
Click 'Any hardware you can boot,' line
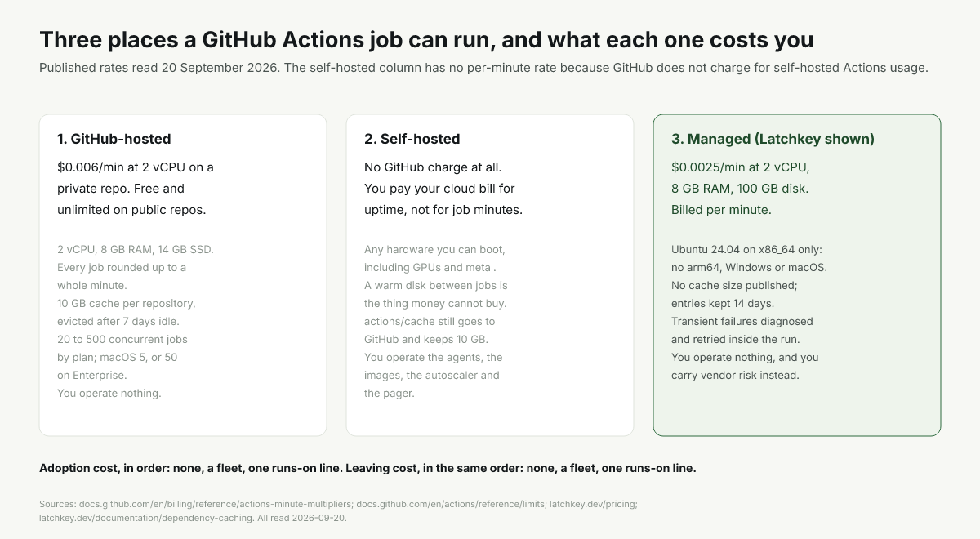(x=434, y=249)
